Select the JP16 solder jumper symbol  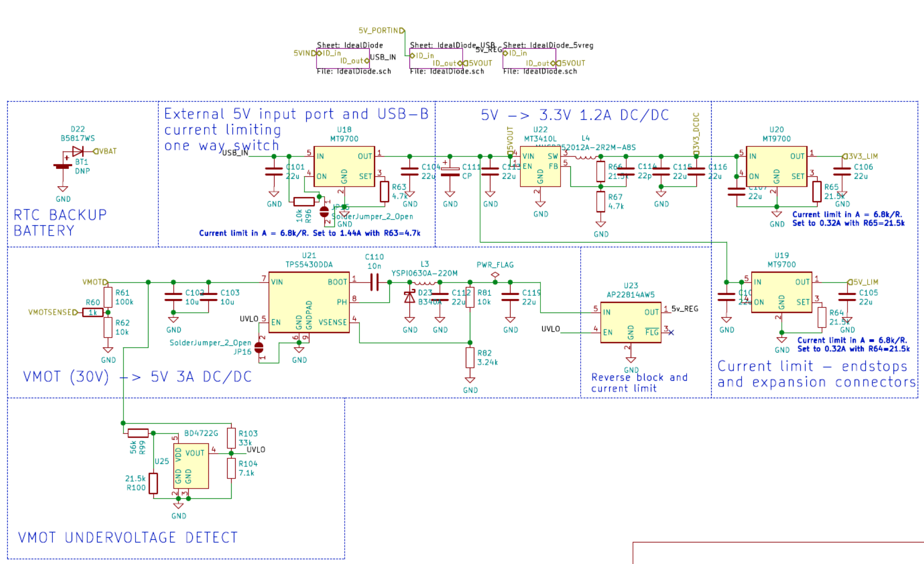259,347
